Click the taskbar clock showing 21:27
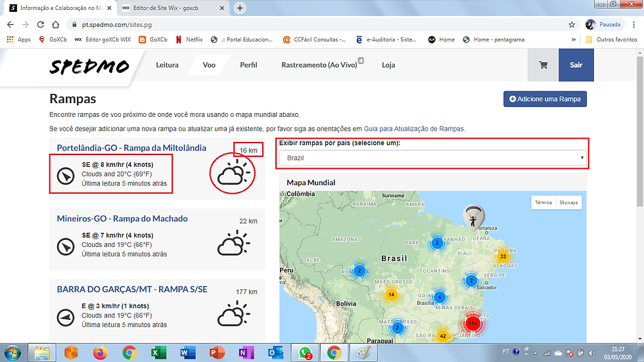The height and width of the screenshot is (362, 644). tap(618, 353)
